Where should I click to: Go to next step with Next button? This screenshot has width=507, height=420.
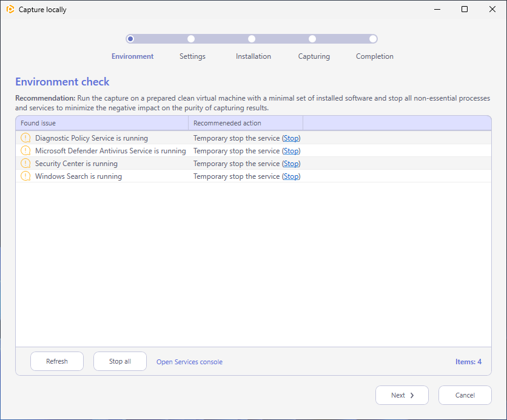click(402, 395)
